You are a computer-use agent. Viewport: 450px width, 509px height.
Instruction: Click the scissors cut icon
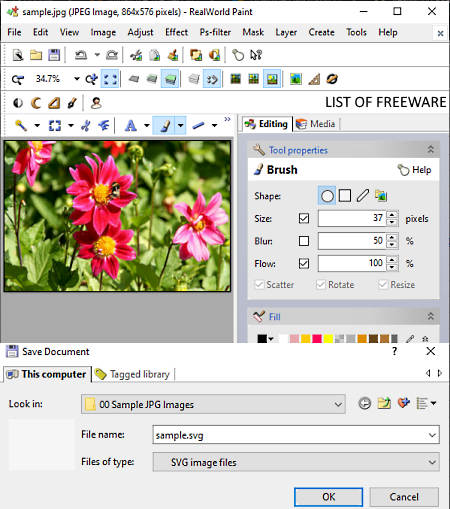tap(136, 55)
